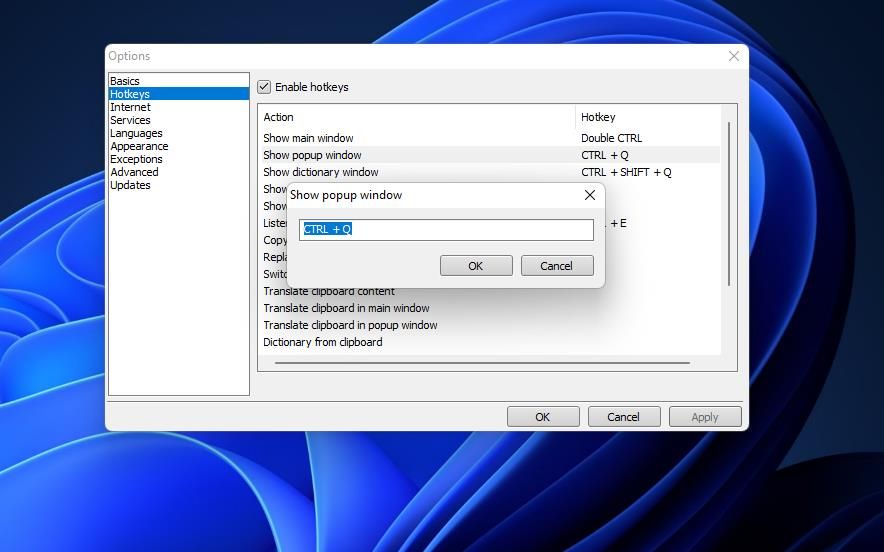This screenshot has width=884, height=552.
Task: Click the horizontal scrollbar under hotkey list
Action: pyautogui.click(x=476, y=362)
